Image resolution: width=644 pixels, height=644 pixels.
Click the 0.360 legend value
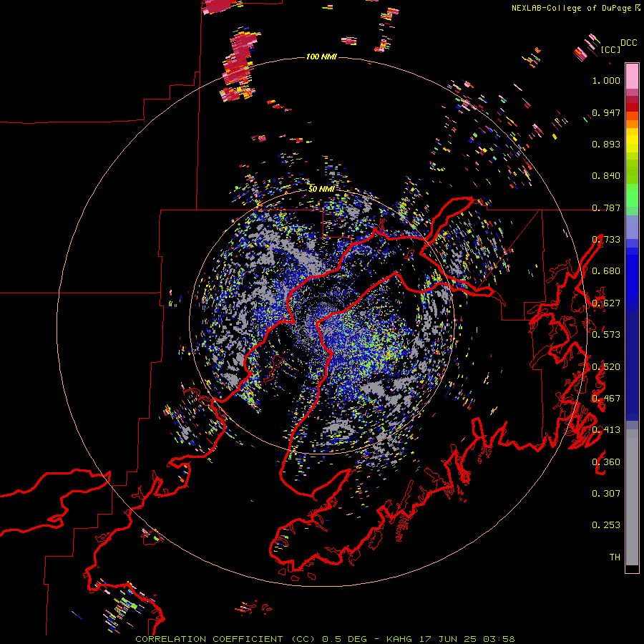coord(606,462)
